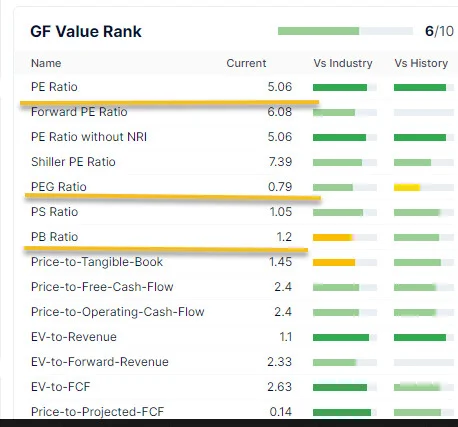Click the Vs Industry column header

click(343, 63)
